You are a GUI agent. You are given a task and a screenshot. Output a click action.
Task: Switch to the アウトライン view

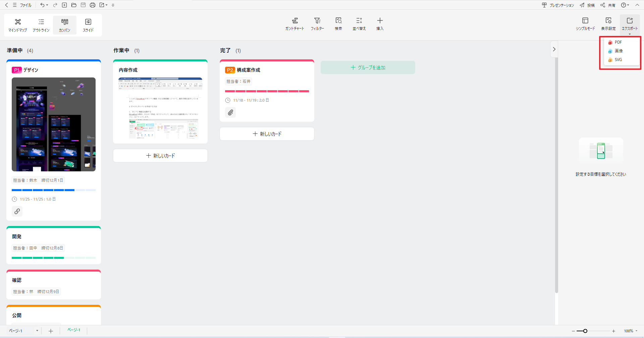pyautogui.click(x=41, y=25)
